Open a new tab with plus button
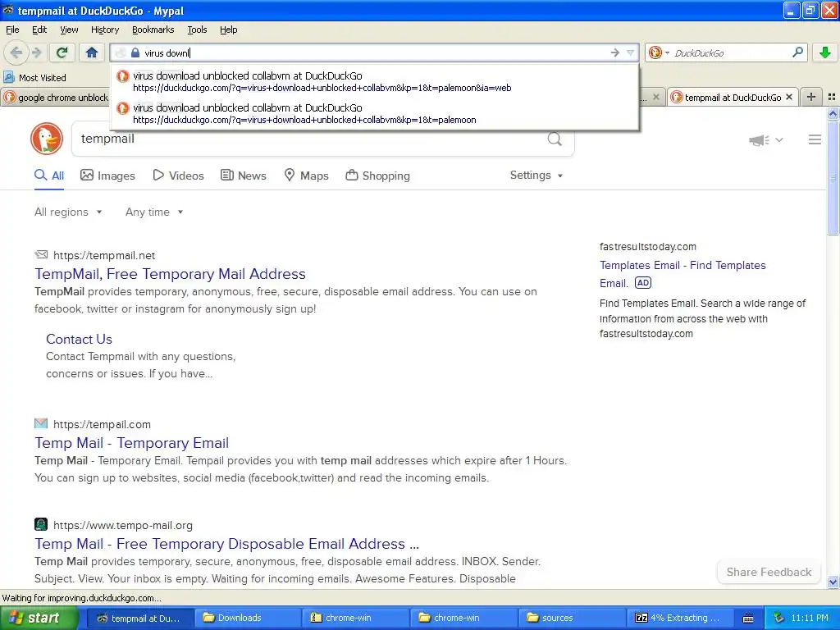Screen dimensions: 840x630 pyautogui.click(x=811, y=97)
